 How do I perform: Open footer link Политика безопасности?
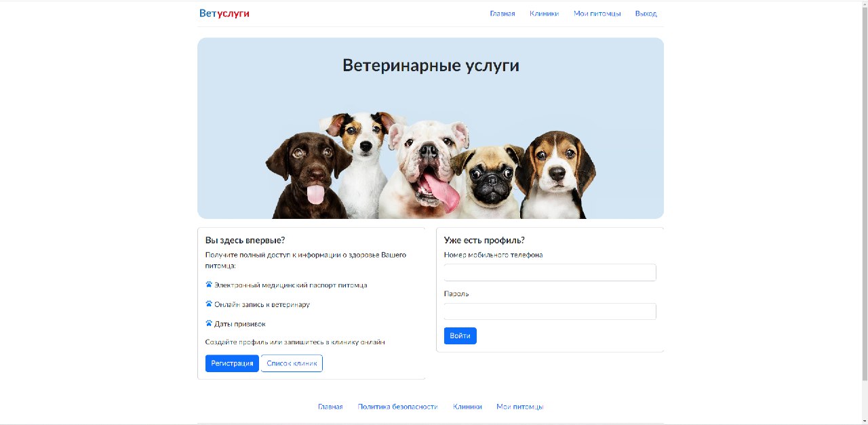[398, 407]
